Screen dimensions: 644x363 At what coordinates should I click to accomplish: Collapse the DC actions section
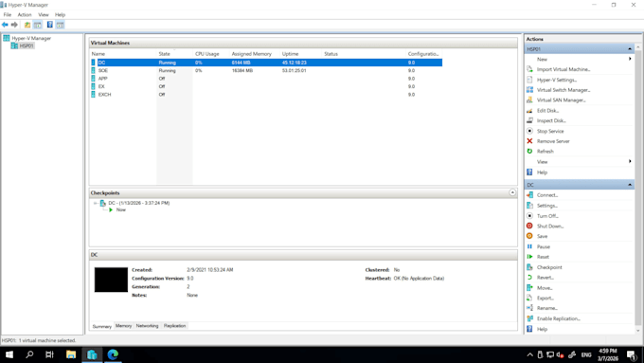(x=630, y=185)
